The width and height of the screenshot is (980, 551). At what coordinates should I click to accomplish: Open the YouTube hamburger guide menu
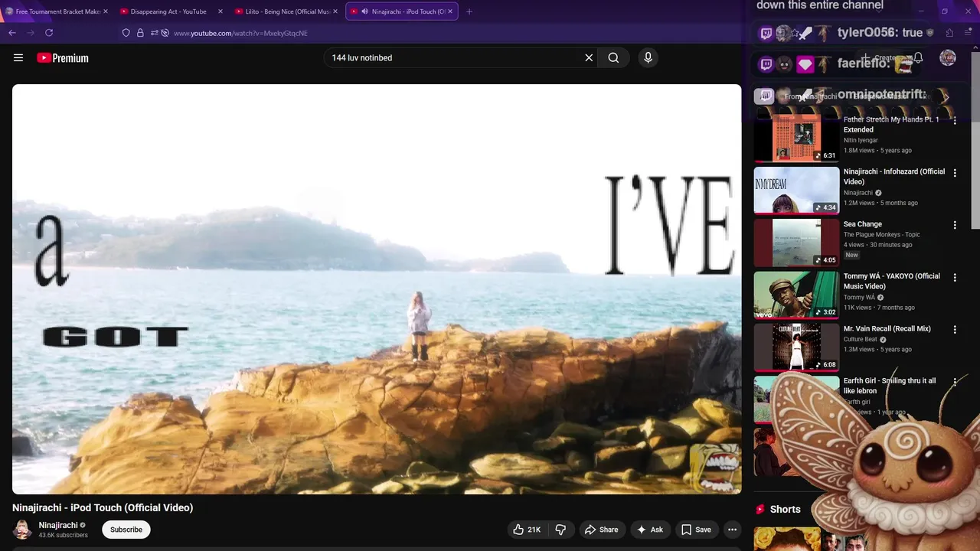tap(18, 57)
